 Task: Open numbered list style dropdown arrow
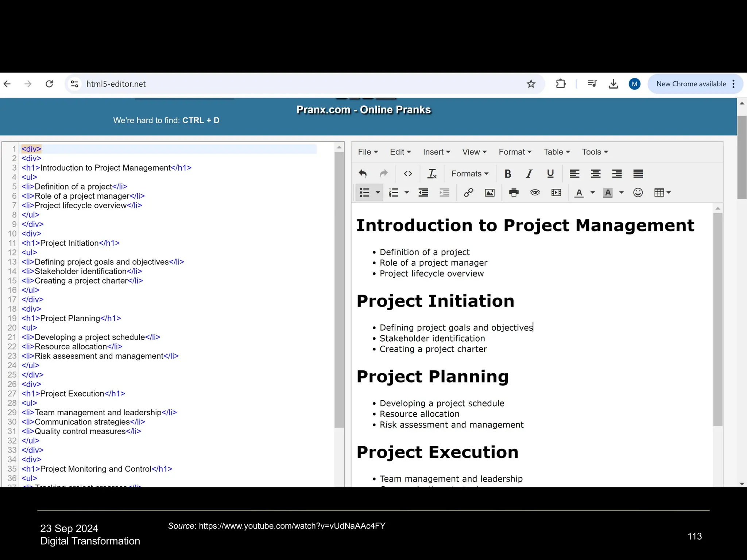407,192
